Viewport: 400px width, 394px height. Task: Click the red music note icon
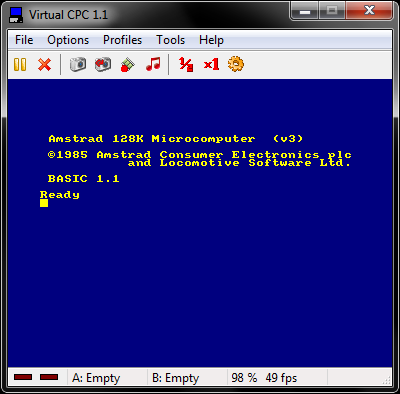153,64
